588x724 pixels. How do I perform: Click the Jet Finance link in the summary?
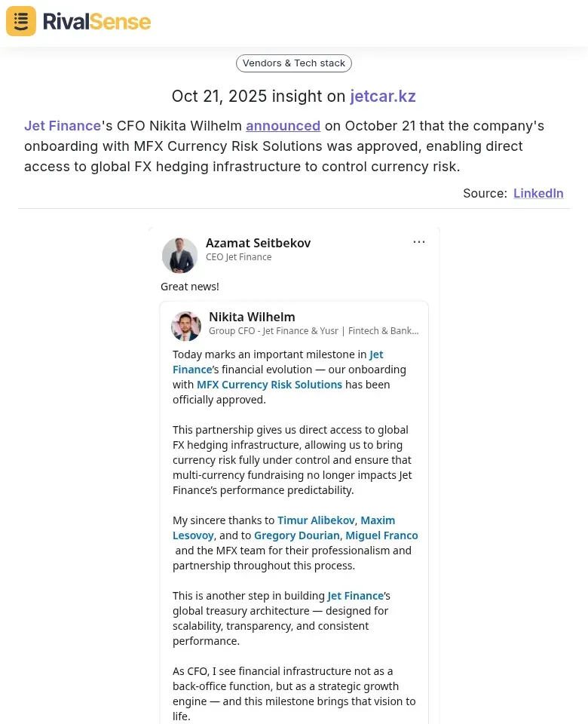point(62,125)
